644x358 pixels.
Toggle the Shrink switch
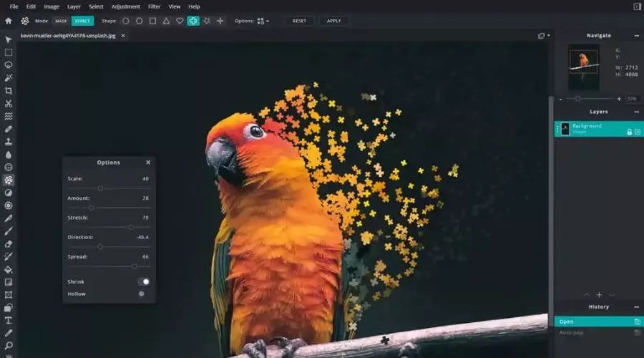coord(144,281)
